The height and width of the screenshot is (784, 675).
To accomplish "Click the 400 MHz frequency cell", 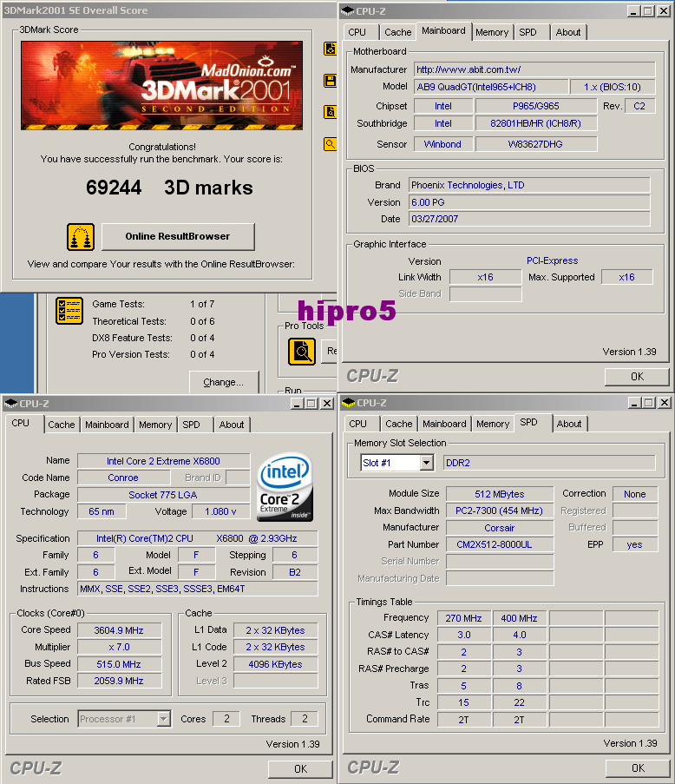I will coord(519,618).
